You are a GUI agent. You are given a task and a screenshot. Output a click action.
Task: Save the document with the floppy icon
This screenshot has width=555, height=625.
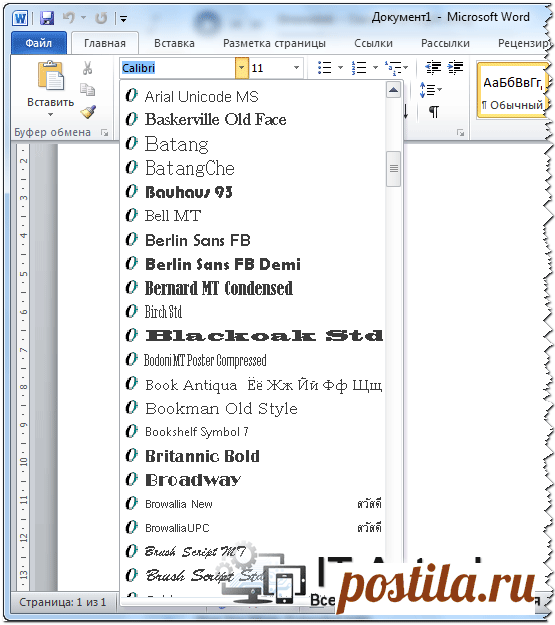(x=47, y=18)
